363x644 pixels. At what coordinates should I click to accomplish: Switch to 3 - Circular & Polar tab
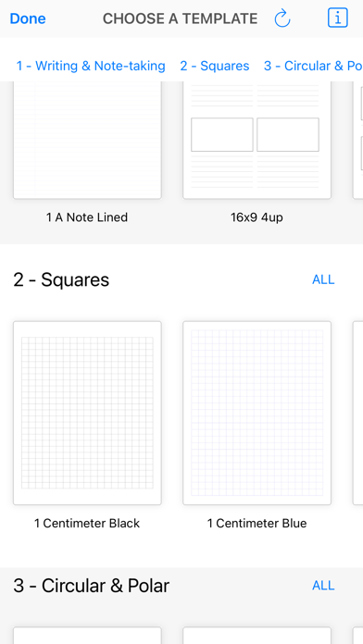coord(313,66)
